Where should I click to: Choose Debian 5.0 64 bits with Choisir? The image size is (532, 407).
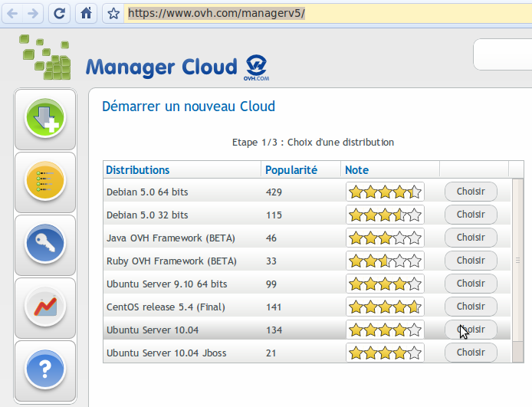471,192
